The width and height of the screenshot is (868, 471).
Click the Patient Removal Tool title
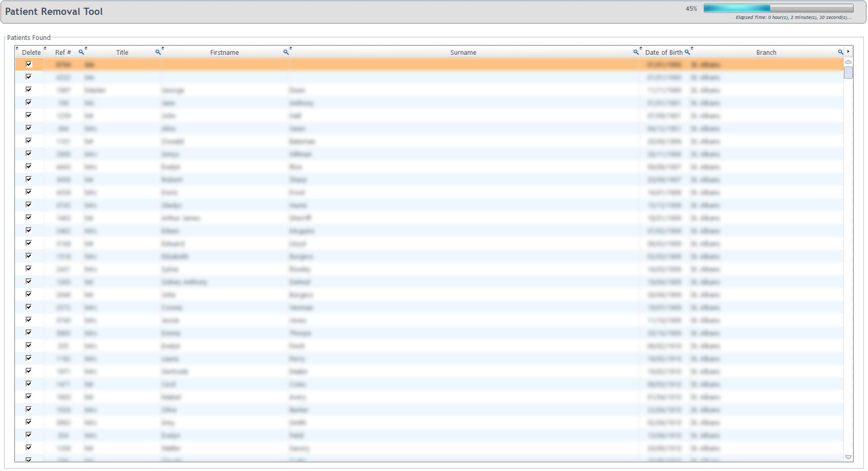click(54, 11)
